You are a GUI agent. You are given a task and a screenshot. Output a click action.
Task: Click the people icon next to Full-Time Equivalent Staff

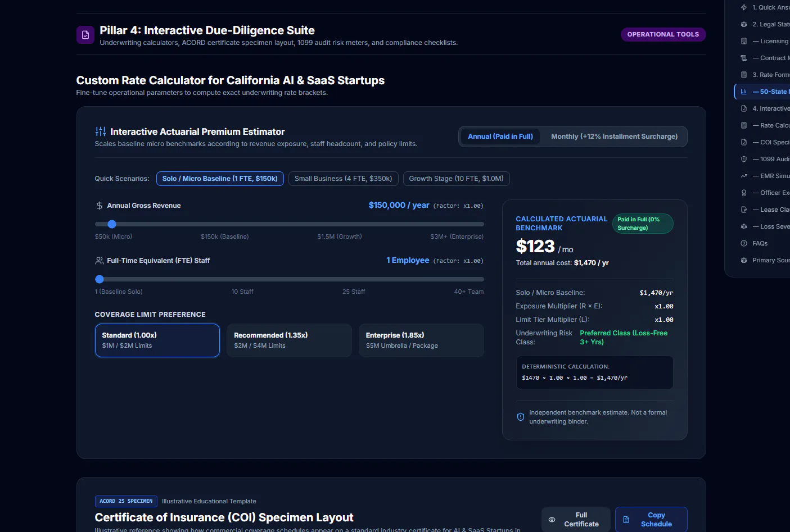click(100, 261)
